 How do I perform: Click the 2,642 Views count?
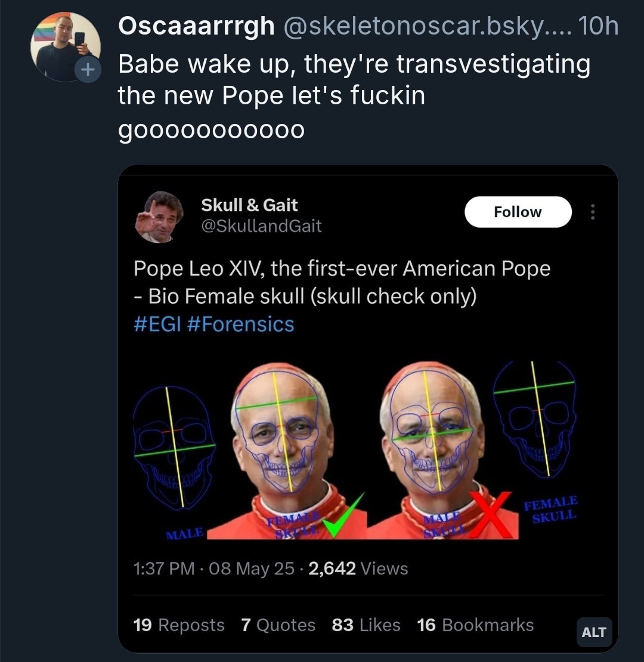(358, 568)
